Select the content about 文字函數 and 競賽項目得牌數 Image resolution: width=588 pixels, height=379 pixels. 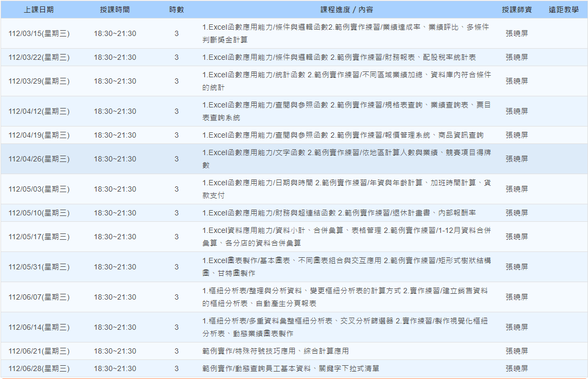click(x=347, y=159)
